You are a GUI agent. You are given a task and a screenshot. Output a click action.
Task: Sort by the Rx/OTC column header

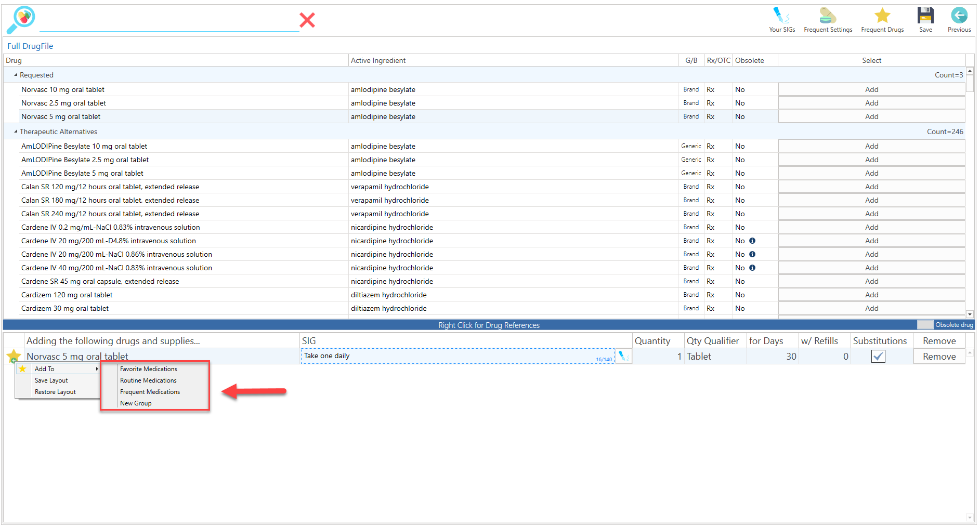tap(718, 60)
